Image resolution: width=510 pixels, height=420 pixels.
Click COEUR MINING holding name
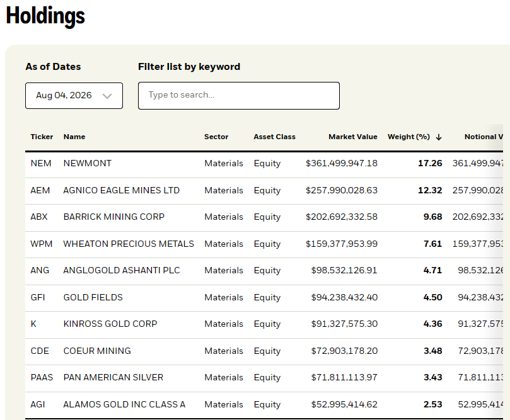[97, 351]
